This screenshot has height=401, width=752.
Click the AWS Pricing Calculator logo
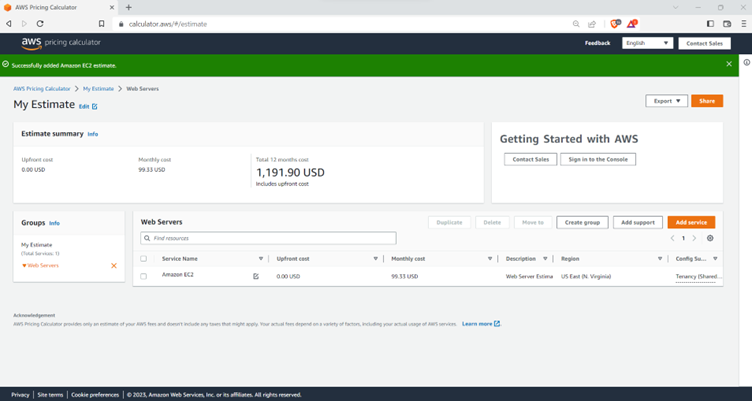pyautogui.click(x=60, y=43)
